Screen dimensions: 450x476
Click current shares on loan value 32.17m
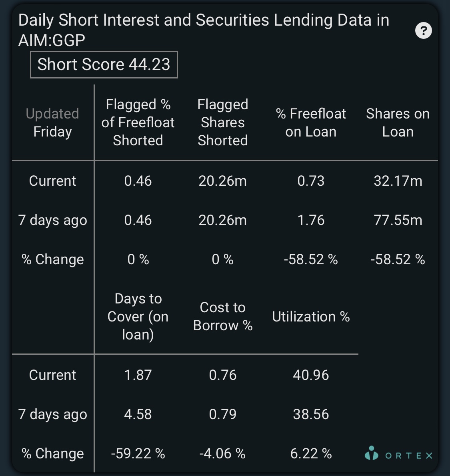[398, 181]
